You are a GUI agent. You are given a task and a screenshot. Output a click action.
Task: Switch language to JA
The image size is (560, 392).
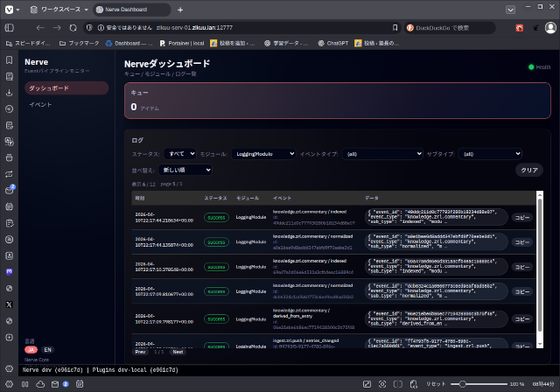pyautogui.click(x=31, y=349)
